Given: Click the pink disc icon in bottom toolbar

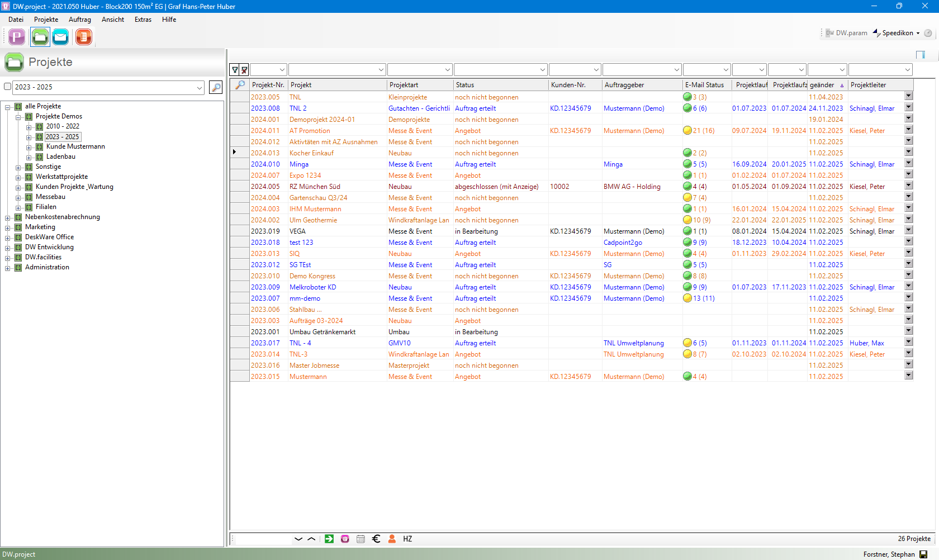Looking at the screenshot, I should [345, 539].
